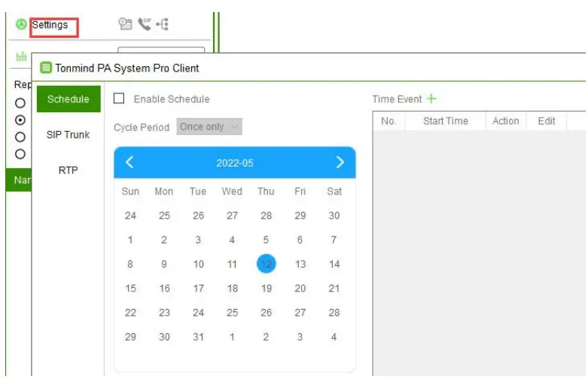Click the 'Sun' weekday header

coord(130,191)
